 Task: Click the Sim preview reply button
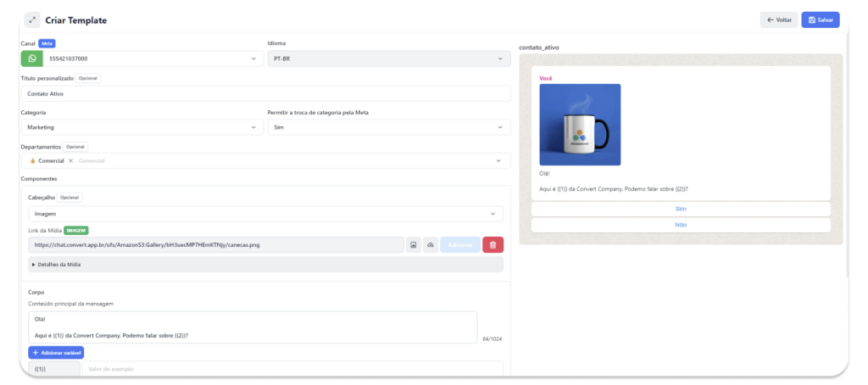click(681, 209)
